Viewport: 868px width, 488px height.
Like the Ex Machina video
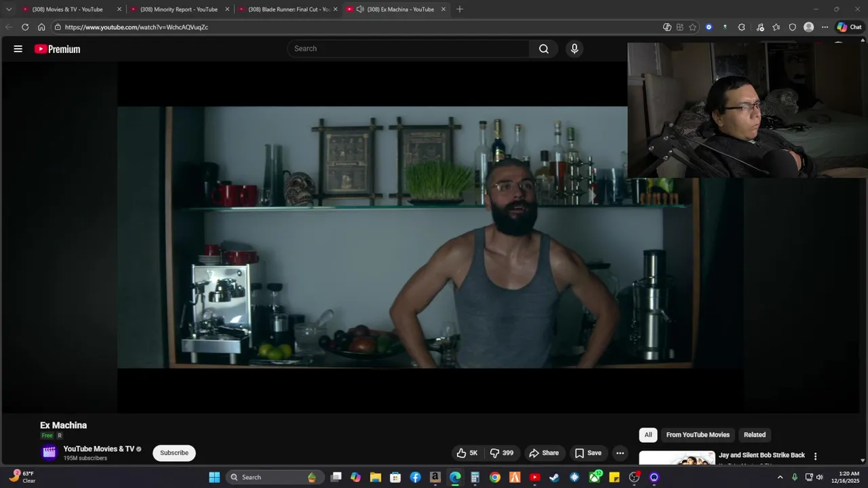coord(467,453)
